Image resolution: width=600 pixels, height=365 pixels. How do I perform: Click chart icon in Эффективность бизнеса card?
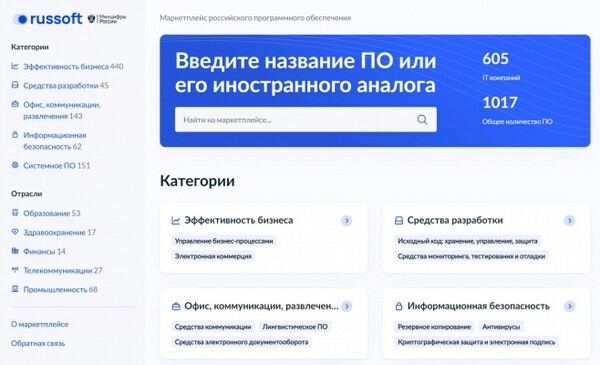[x=176, y=221]
